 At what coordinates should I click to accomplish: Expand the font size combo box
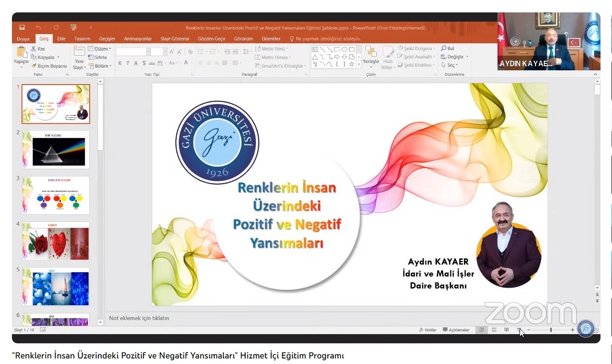point(165,51)
